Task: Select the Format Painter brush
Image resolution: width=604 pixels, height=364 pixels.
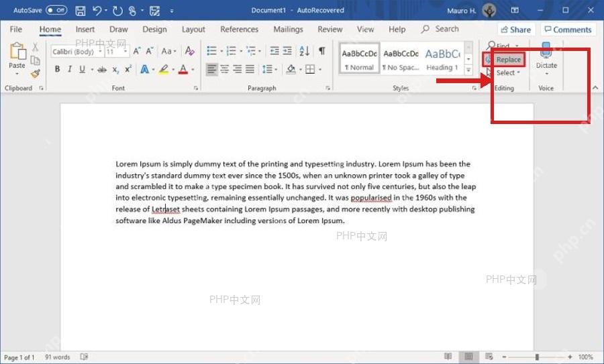Action: 35,74
